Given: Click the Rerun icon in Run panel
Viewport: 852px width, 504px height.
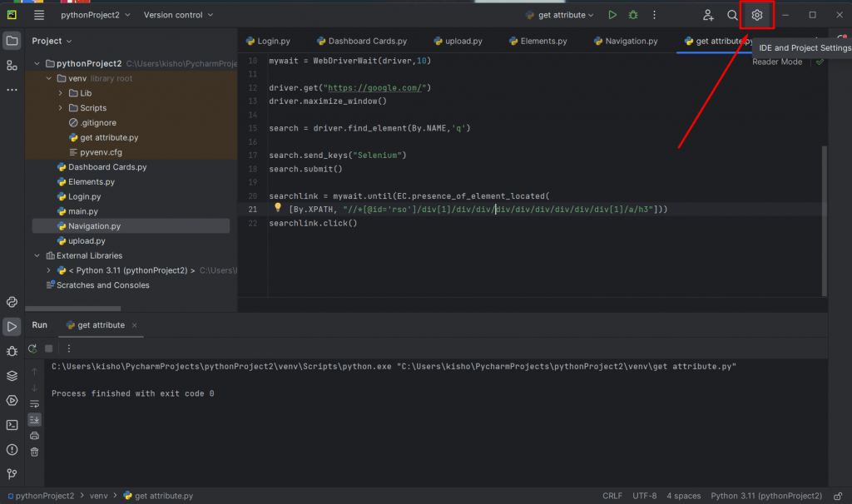Looking at the screenshot, I should [32, 348].
